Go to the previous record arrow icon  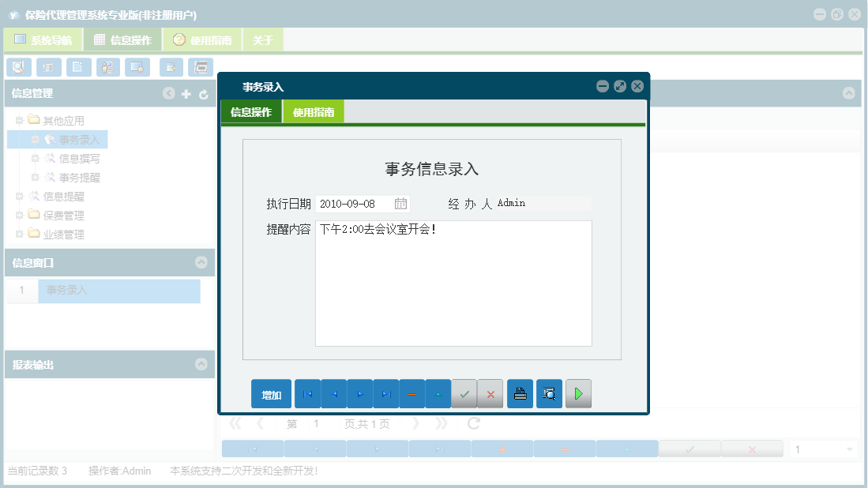click(333, 393)
